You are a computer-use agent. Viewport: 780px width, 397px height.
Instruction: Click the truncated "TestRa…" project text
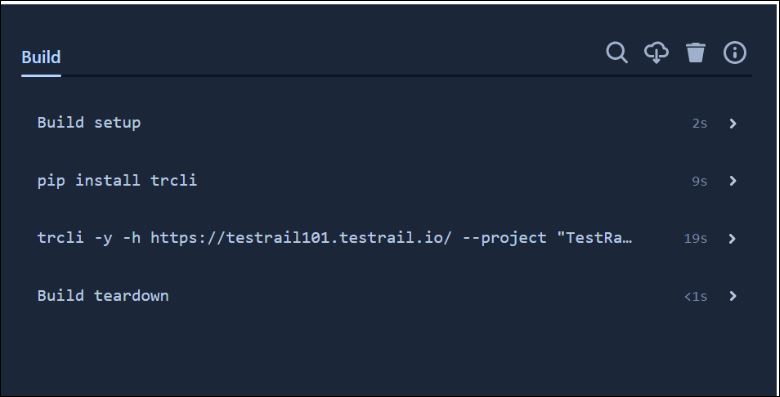coord(594,238)
